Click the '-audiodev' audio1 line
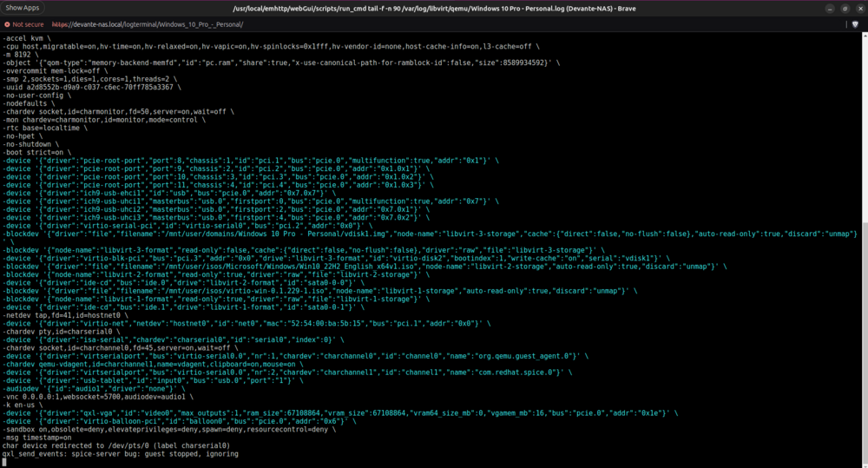 pos(94,389)
